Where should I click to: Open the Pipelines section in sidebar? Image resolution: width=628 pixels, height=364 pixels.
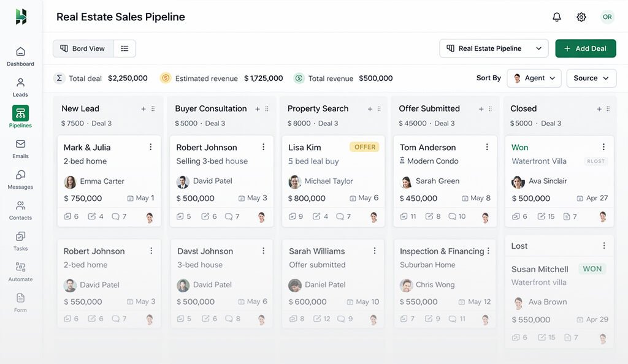click(x=20, y=116)
